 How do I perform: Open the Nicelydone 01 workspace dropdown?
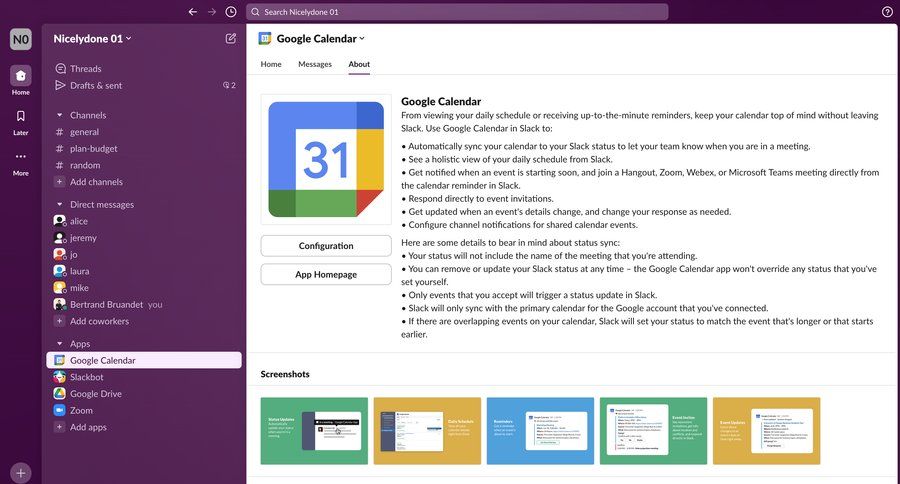tap(92, 38)
